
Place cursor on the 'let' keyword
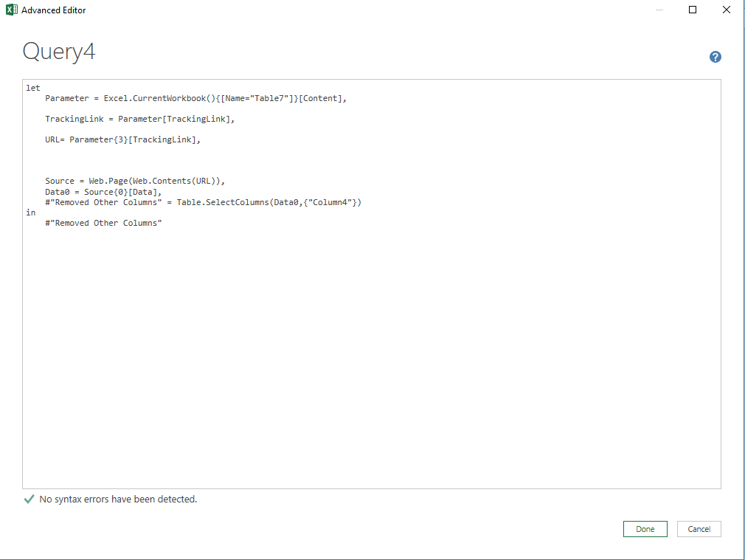(33, 87)
